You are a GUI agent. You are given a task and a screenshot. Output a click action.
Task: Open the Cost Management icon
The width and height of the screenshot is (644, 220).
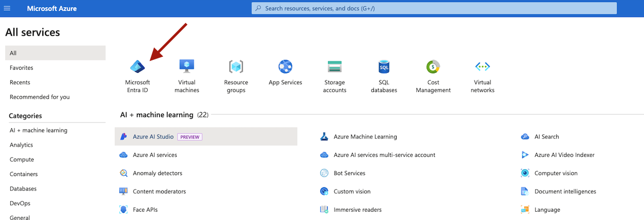pos(433,67)
